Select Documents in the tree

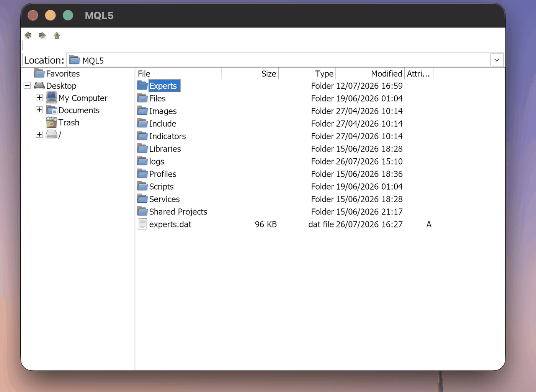(x=79, y=110)
